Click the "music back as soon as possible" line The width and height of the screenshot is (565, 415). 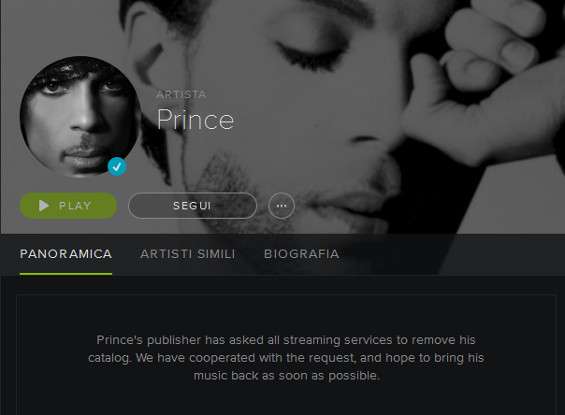click(286, 376)
